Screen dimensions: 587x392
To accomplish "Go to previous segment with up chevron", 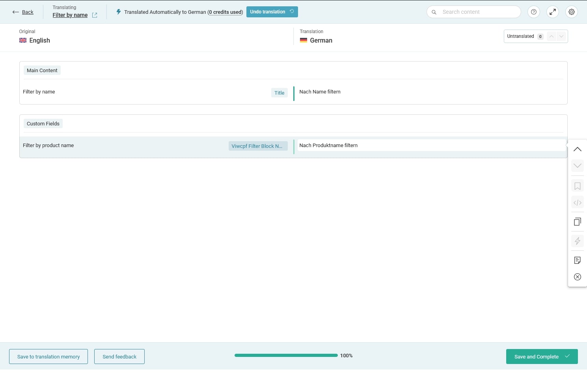I will click(x=578, y=149).
